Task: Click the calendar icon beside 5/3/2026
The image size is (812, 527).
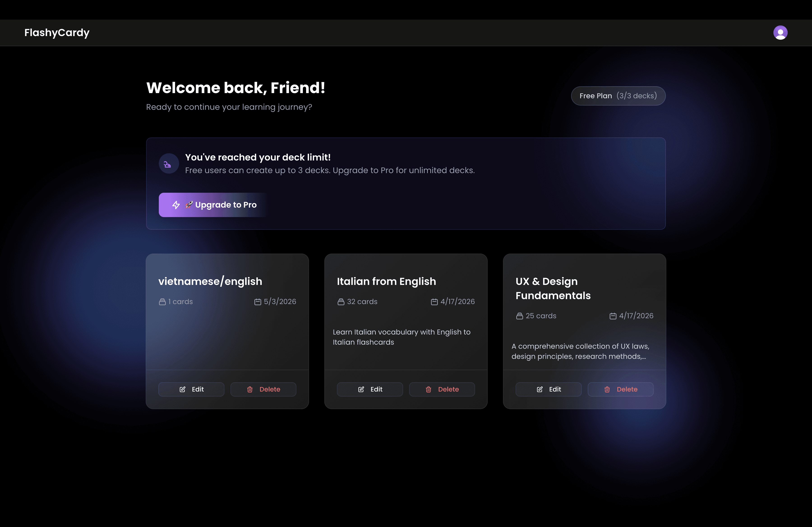Action: 258,302
